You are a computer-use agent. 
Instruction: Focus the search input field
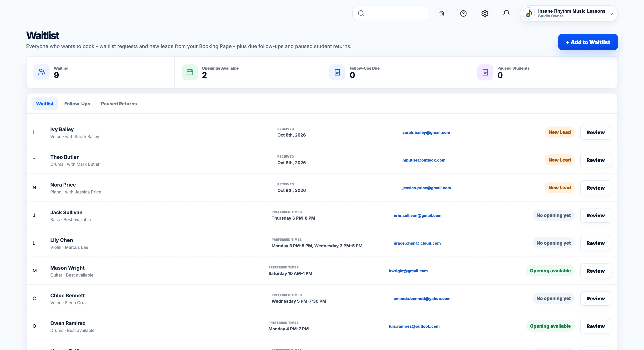click(x=391, y=13)
